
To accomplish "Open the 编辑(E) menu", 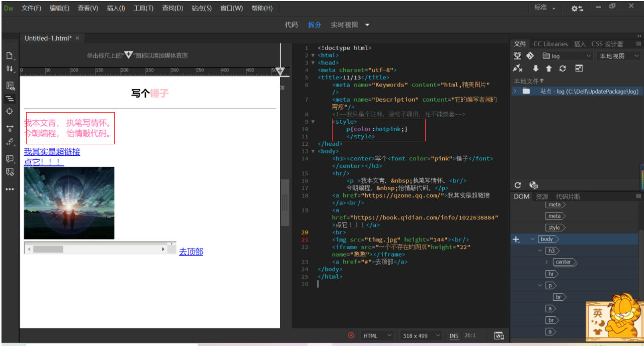I will (x=59, y=8).
